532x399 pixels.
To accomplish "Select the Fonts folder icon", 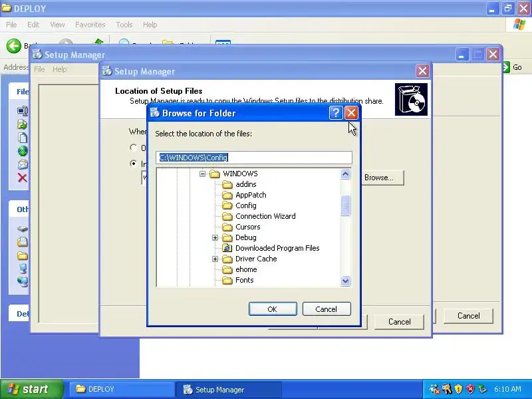I will (227, 280).
